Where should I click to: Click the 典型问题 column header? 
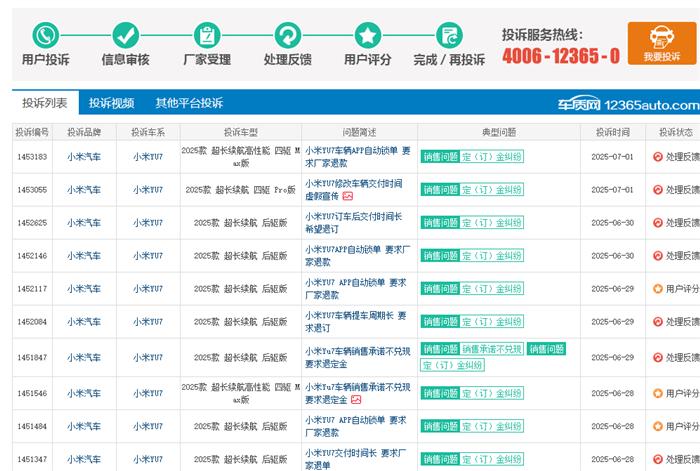click(x=499, y=132)
